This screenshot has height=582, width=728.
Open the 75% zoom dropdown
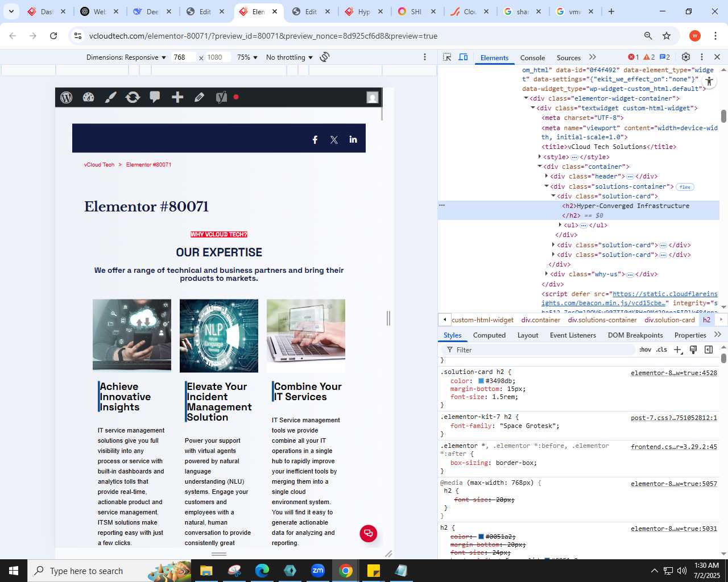pos(247,57)
